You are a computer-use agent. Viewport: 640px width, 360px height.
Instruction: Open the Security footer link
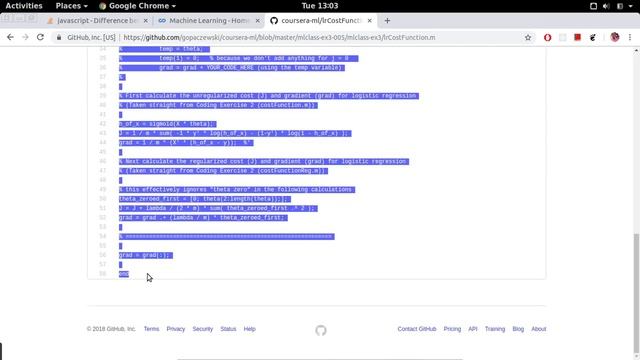202,329
